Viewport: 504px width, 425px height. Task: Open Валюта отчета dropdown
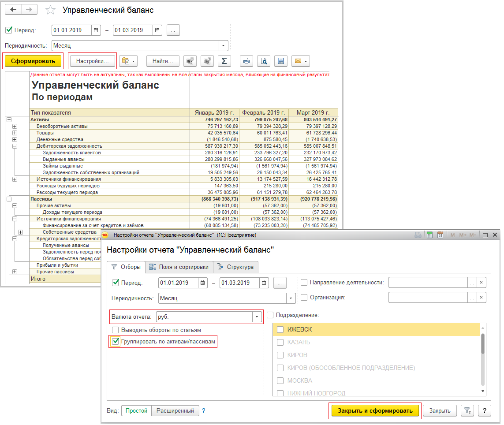256,317
